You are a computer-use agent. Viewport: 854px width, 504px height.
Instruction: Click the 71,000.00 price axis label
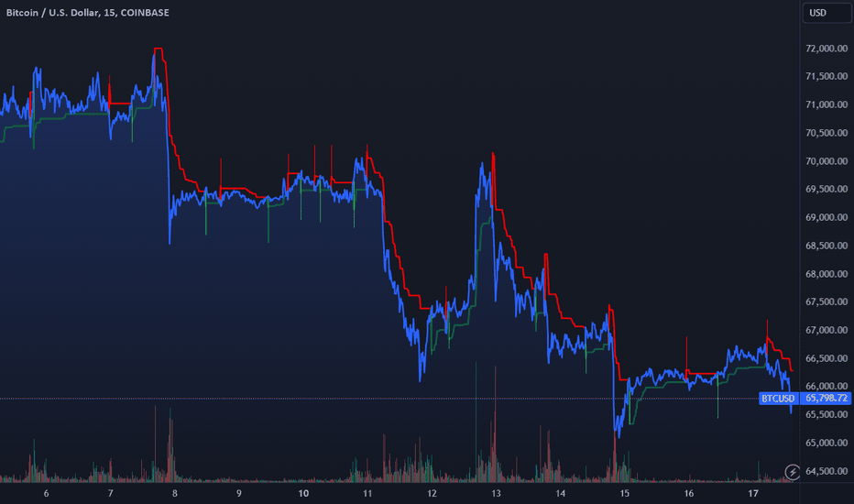click(x=827, y=104)
